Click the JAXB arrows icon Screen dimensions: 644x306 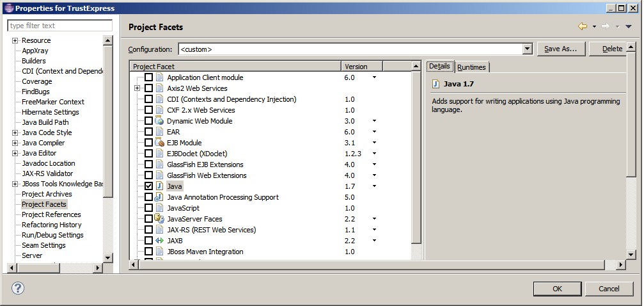[x=160, y=241]
